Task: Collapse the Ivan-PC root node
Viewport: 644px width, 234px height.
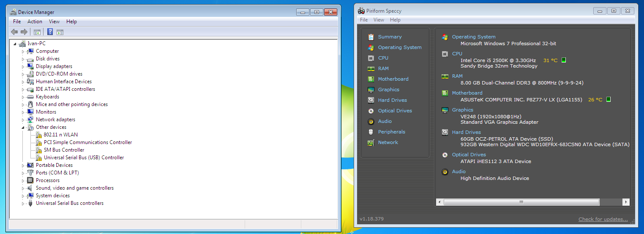Action: pos(15,44)
